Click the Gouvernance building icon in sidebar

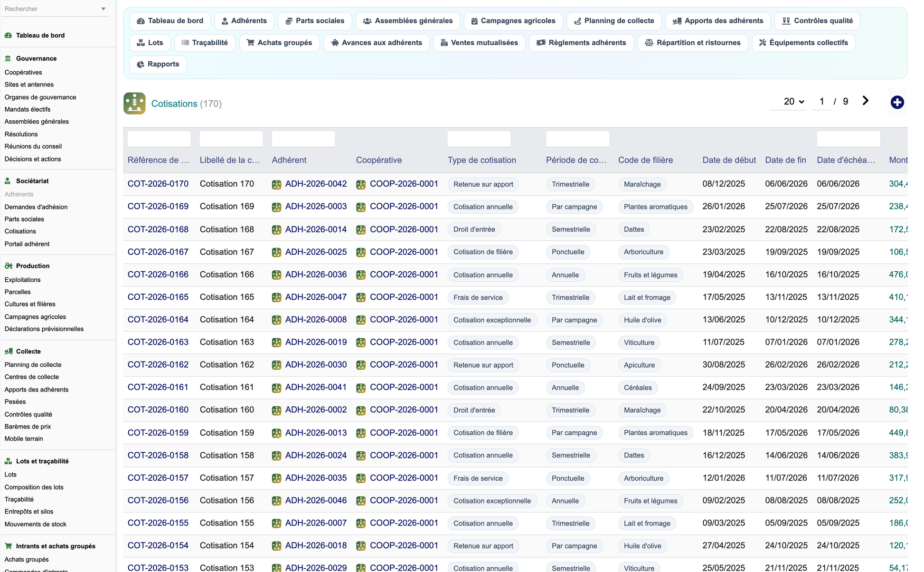pos(8,58)
